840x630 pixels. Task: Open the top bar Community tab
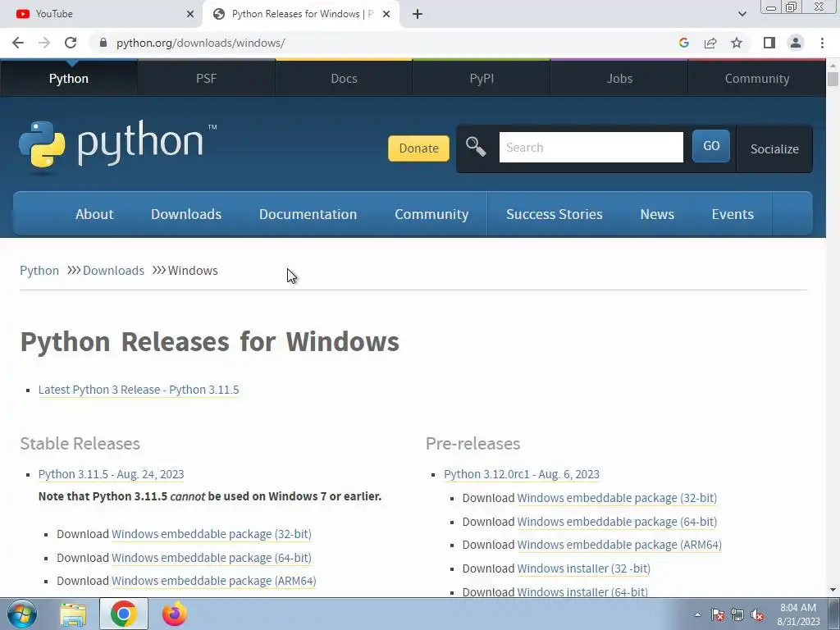[757, 78]
